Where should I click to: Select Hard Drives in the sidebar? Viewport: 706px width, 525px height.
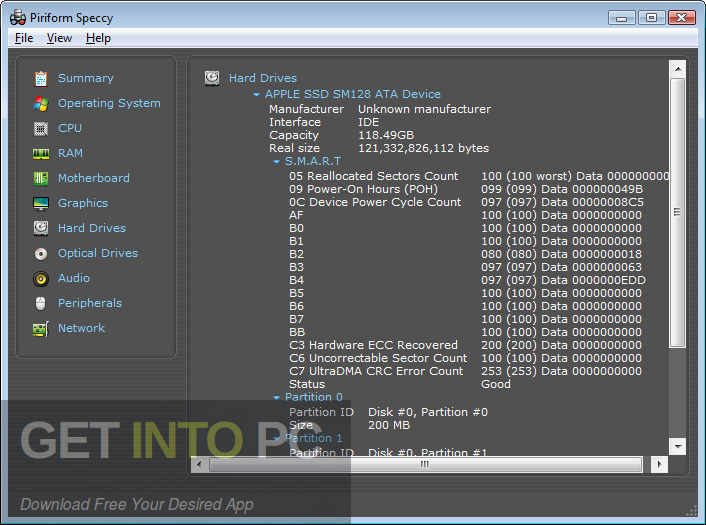[92, 228]
